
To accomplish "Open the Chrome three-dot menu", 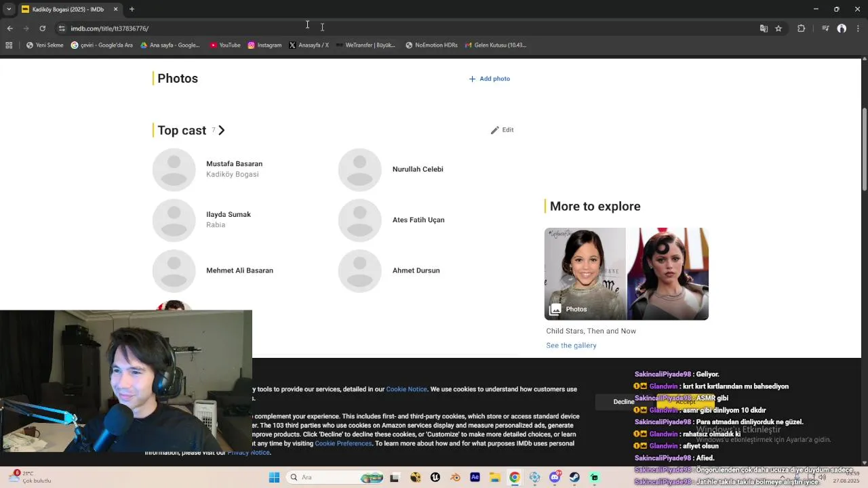I will point(857,28).
